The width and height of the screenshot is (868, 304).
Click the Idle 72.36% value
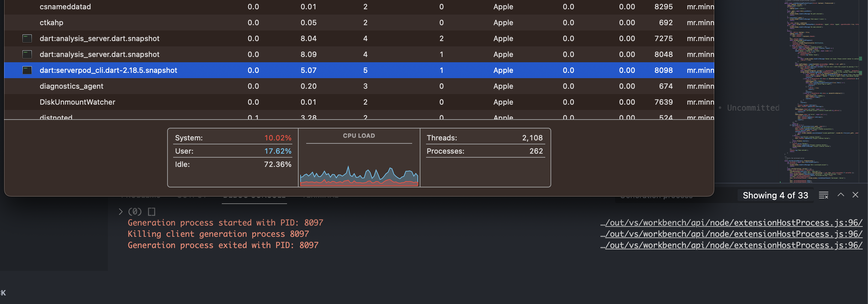278,164
